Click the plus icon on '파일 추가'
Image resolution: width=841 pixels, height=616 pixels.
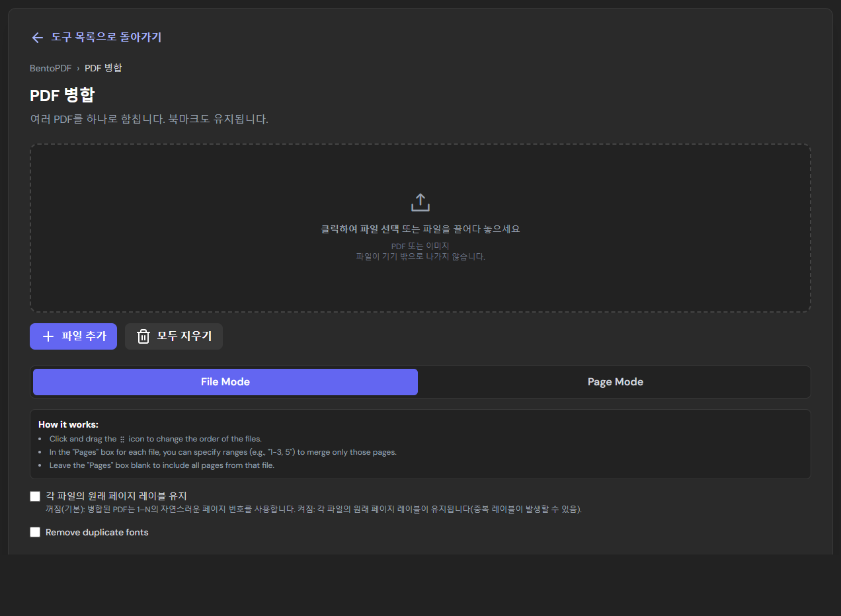(48, 336)
